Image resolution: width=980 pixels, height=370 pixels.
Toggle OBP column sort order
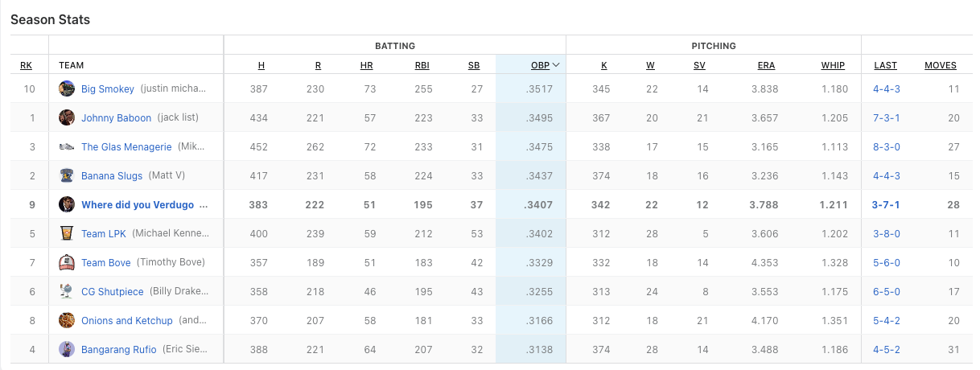coord(545,65)
